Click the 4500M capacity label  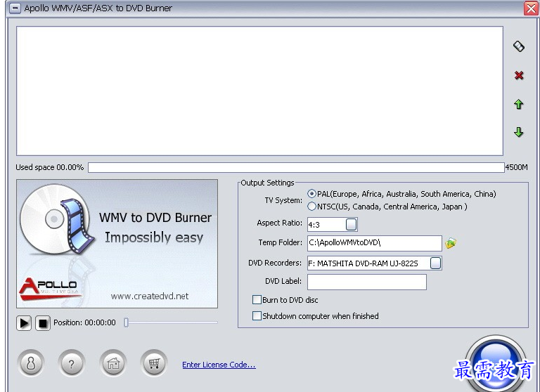516,167
